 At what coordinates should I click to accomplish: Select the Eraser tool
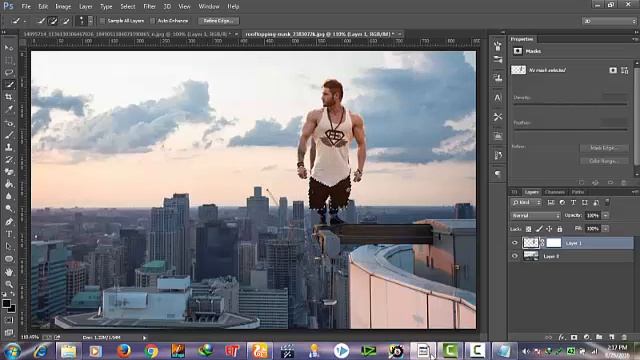click(9, 172)
